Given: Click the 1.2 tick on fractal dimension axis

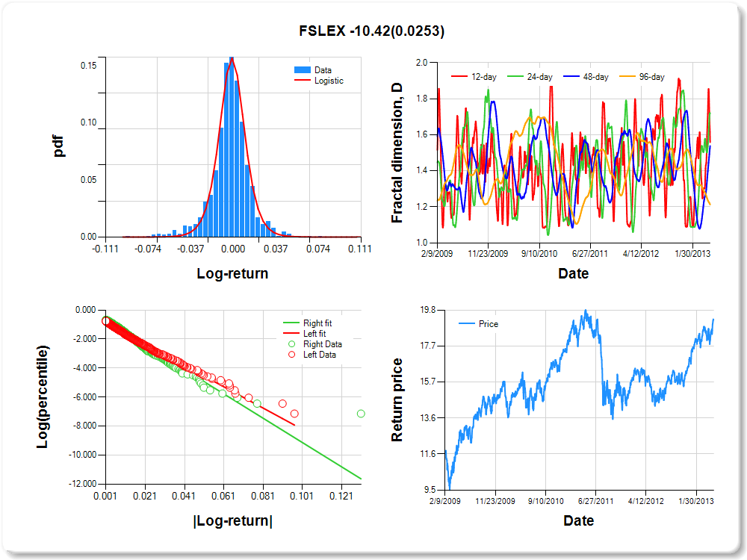Looking at the screenshot, I should [x=421, y=207].
